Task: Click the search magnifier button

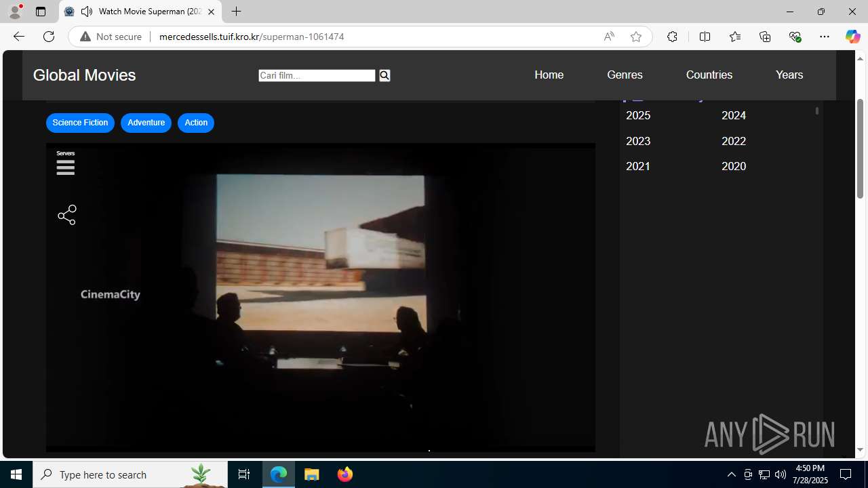Action: tap(384, 75)
